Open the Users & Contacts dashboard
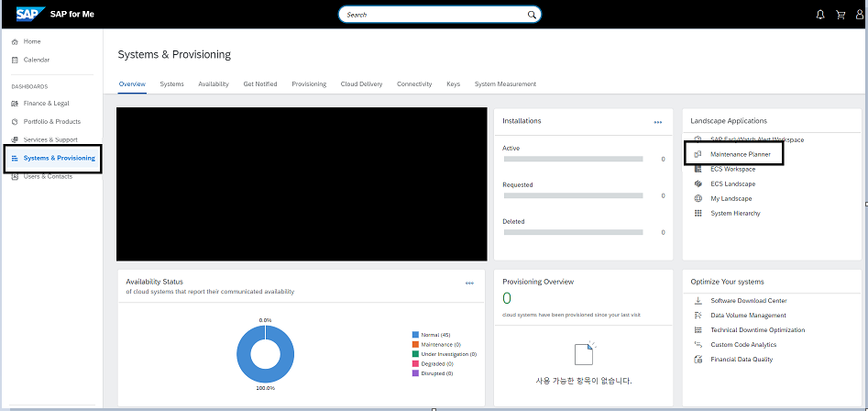 (x=48, y=177)
